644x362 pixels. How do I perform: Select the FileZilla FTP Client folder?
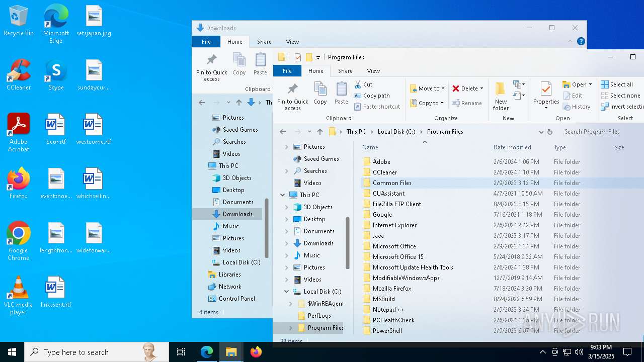pos(396,204)
